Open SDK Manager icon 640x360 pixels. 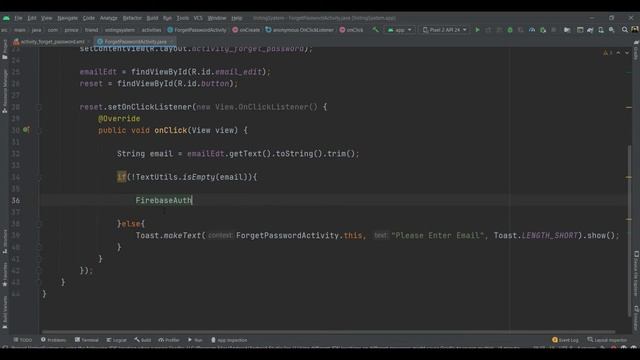(611, 30)
